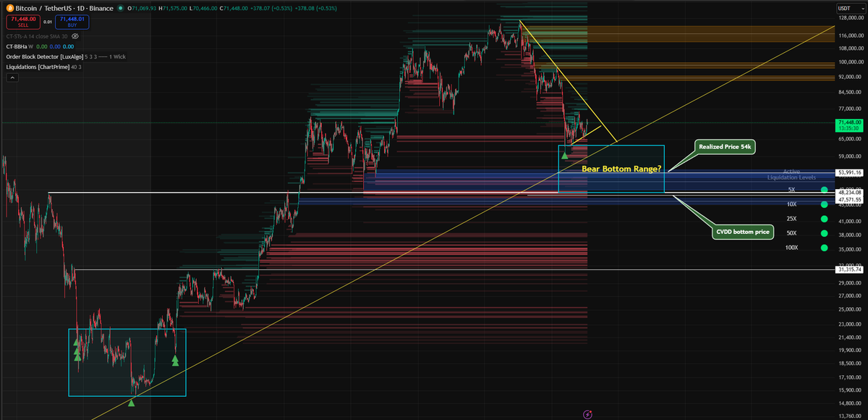The width and height of the screenshot is (868, 420).
Task: Click the 13,760.00 price scale label
Action: pyautogui.click(x=850, y=416)
